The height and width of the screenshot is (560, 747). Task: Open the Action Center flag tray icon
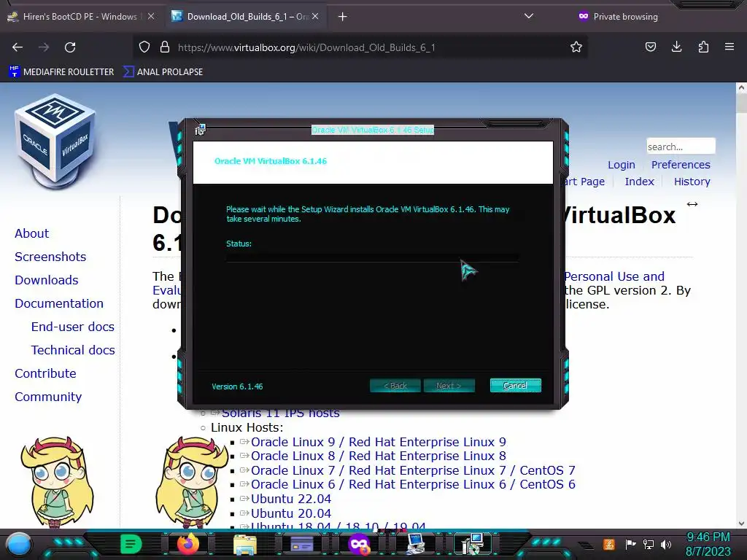(630, 544)
